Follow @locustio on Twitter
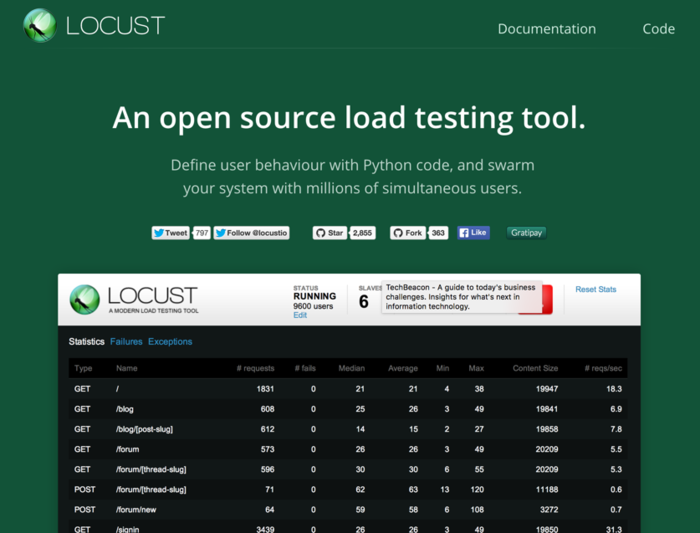Viewport: 700px width, 533px height. (251, 233)
